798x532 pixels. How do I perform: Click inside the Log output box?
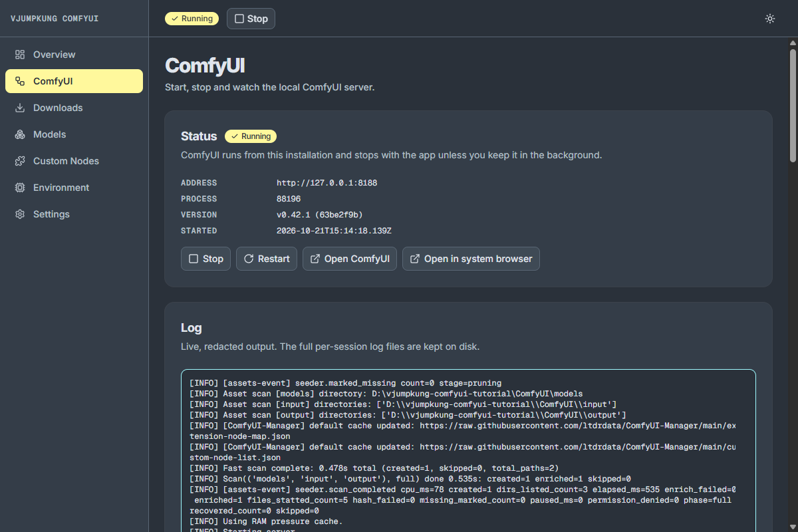click(468, 451)
